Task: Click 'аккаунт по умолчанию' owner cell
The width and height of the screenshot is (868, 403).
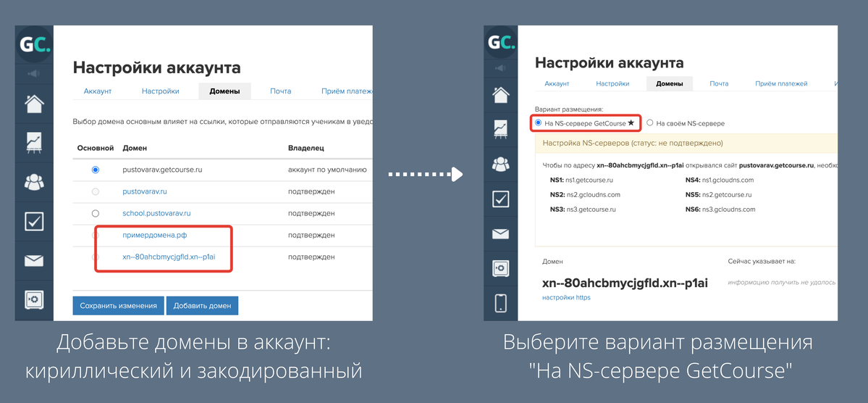Action: (x=327, y=170)
